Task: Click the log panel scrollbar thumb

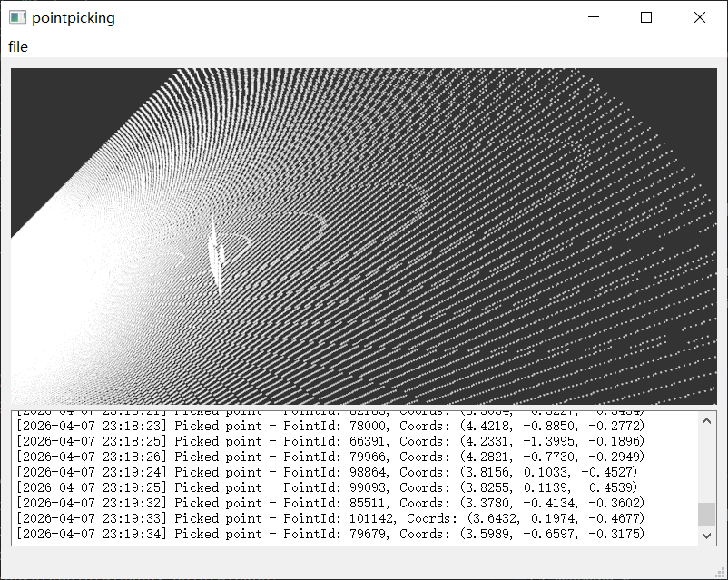Action: pyautogui.click(x=706, y=515)
